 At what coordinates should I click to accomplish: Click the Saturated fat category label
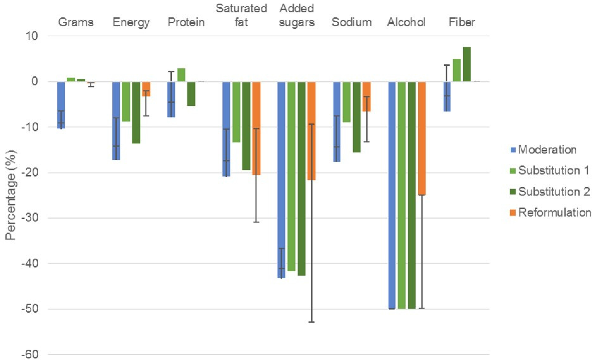coord(241,15)
